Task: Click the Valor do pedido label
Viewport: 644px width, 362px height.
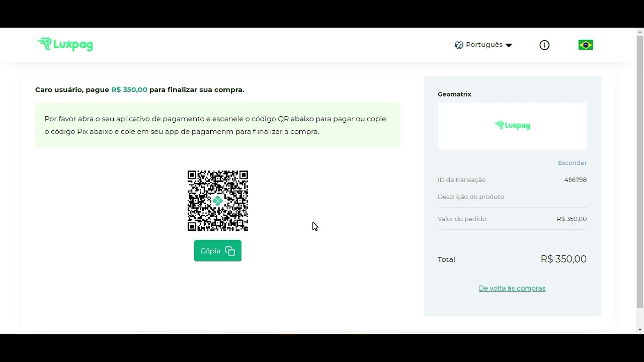Action: [462, 219]
